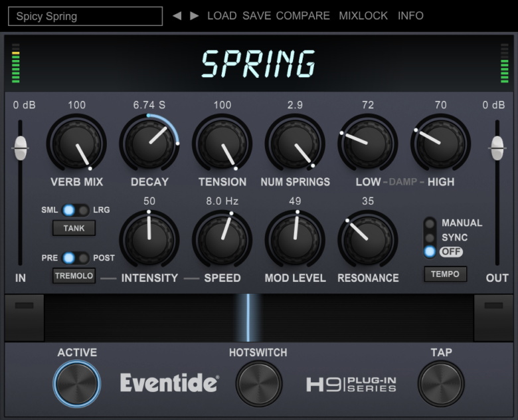
Task: Open the LOAD preset menu
Action: coord(222,15)
